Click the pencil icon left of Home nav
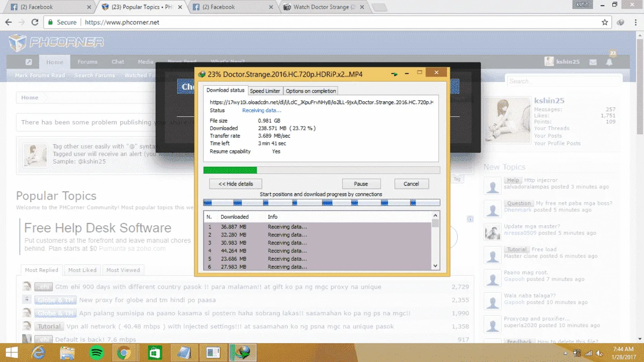Screen dimensions: 644x362 pos(28,62)
